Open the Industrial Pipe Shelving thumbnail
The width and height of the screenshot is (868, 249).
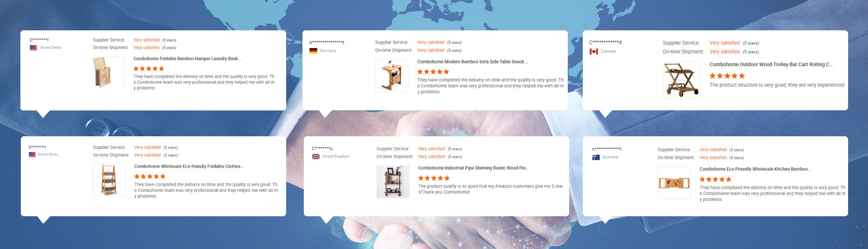point(393,182)
